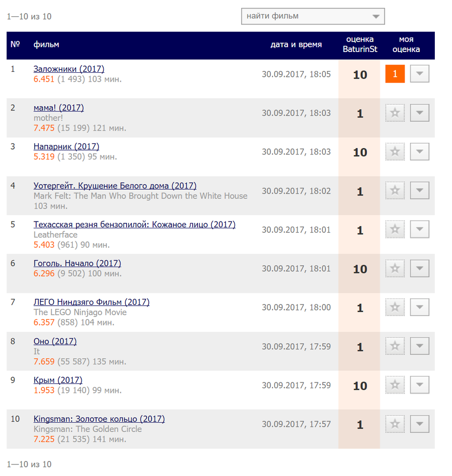
Task: Rate Напарник (2017) using its star icon
Action: click(395, 151)
